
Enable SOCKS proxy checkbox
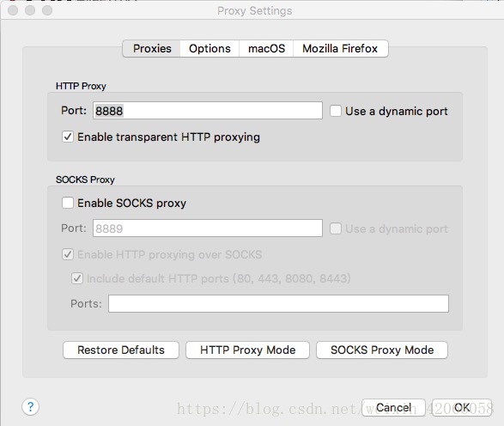68,203
